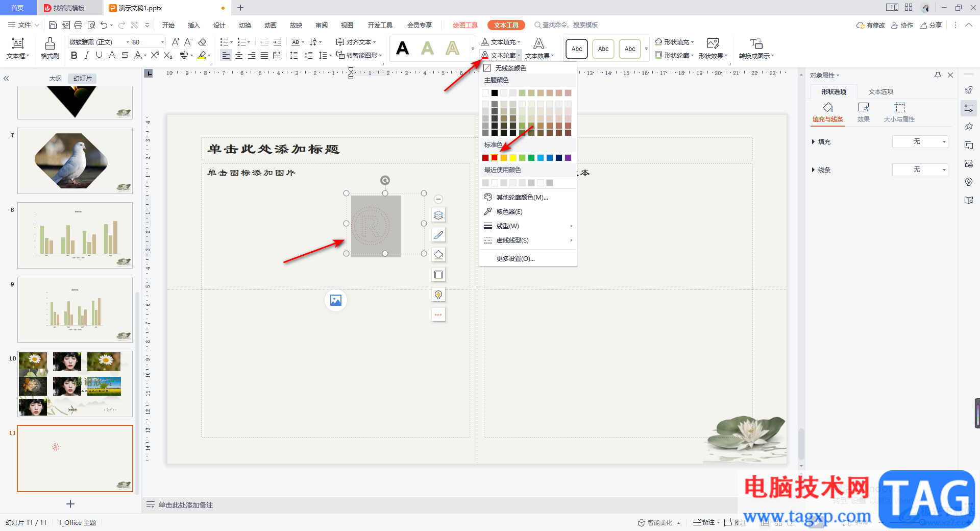
Task: Toggle Strikethrough formatting
Action: 125,55
